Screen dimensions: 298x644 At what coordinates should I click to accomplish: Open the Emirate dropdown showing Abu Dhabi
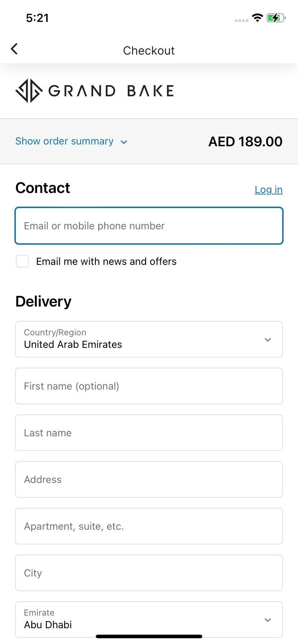coord(149,620)
